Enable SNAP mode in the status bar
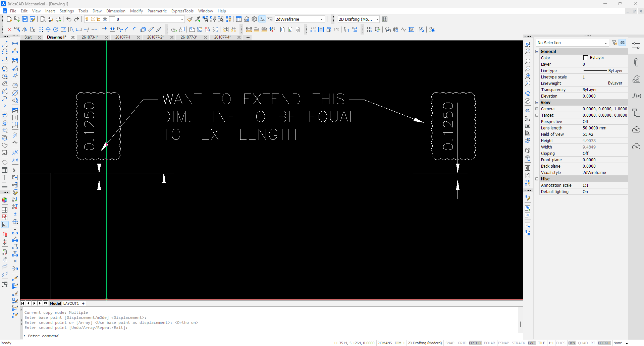Viewport: 644px width, 346px height. pyautogui.click(x=450, y=343)
